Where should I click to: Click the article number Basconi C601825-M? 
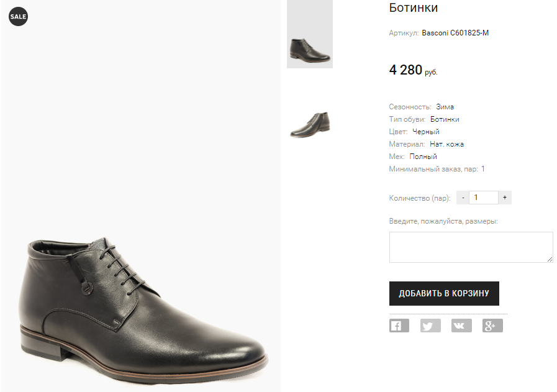(455, 33)
